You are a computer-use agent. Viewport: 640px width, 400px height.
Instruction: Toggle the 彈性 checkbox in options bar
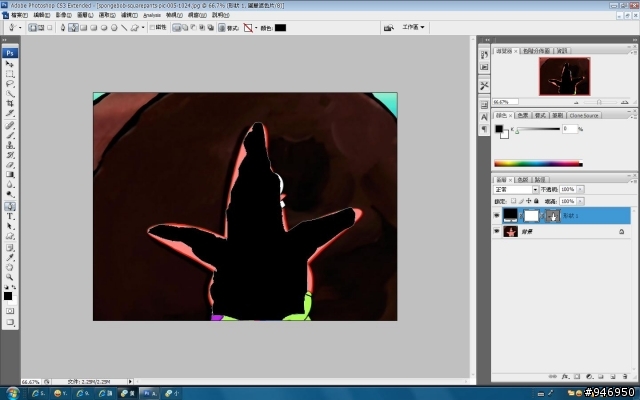point(152,27)
